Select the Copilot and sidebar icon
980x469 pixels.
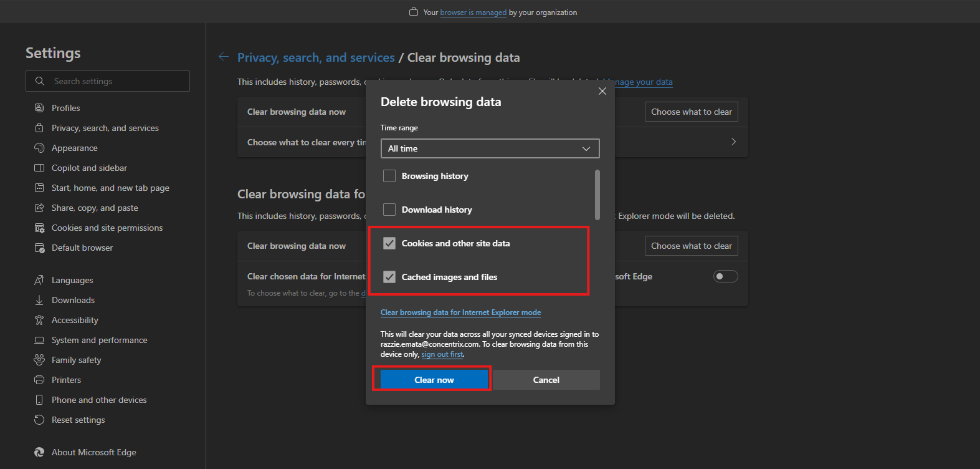[39, 168]
